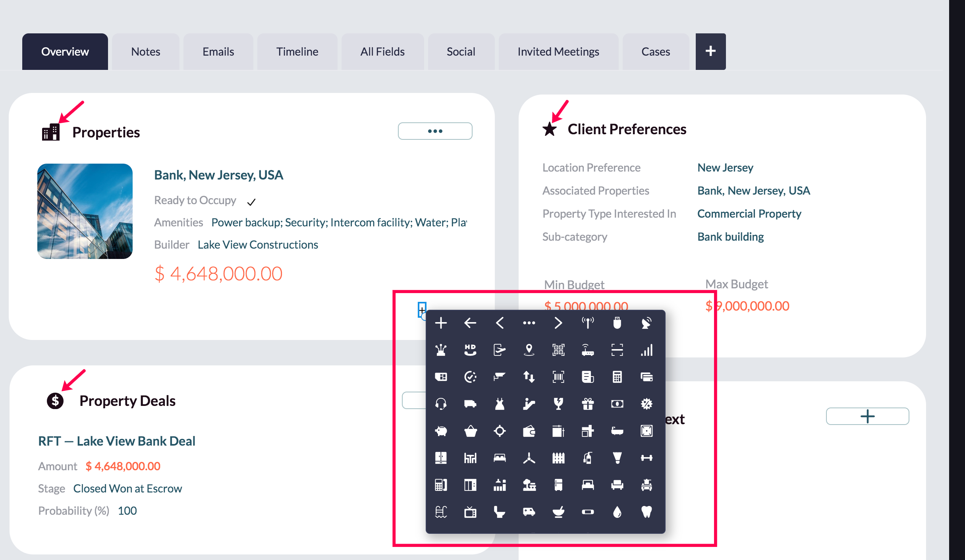This screenshot has height=560, width=965.
Task: Switch to the Timeline tab
Action: (x=297, y=52)
